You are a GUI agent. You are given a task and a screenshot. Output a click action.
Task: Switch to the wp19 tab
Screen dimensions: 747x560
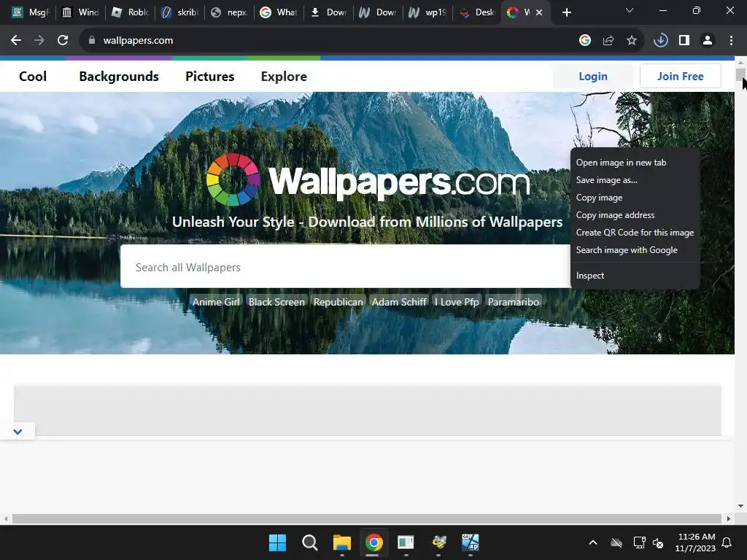(x=427, y=12)
